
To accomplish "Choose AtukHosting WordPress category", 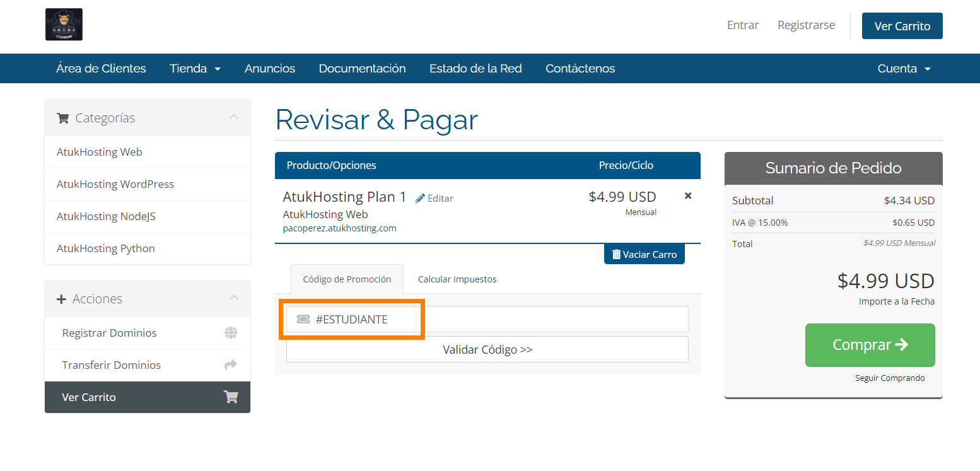I will click(115, 184).
